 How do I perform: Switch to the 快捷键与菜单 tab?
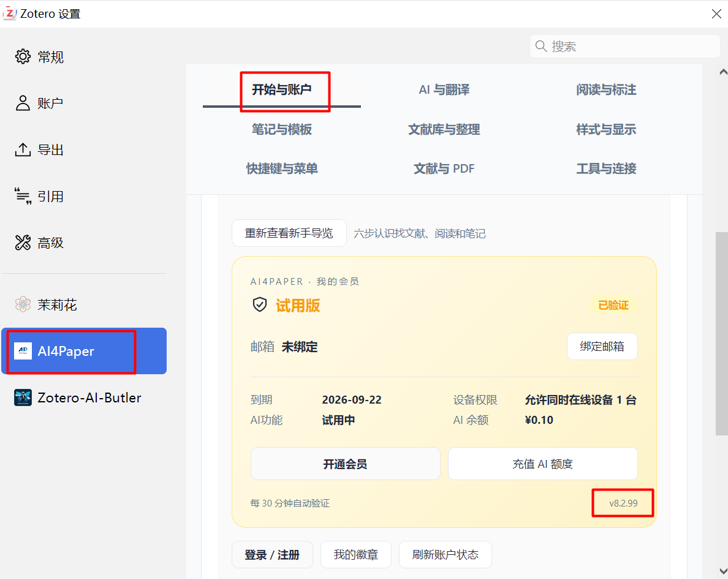(282, 168)
